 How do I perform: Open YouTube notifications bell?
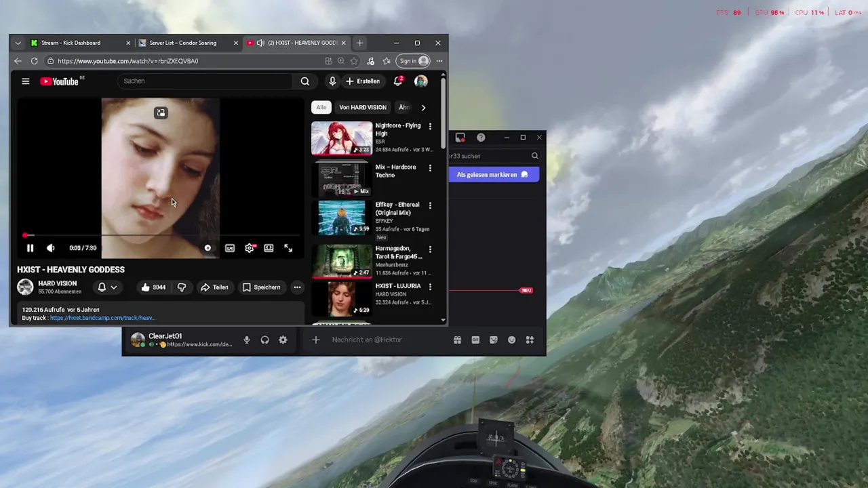tap(398, 81)
